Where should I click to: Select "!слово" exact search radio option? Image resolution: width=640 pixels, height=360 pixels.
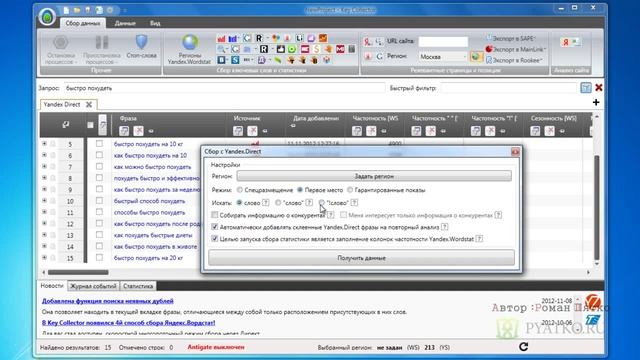[322, 202]
